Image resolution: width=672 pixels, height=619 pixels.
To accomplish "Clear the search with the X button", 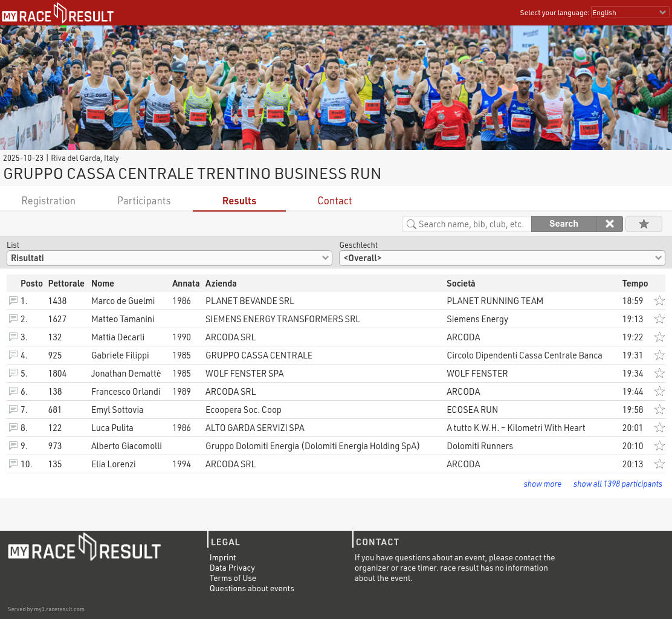I will click(609, 224).
